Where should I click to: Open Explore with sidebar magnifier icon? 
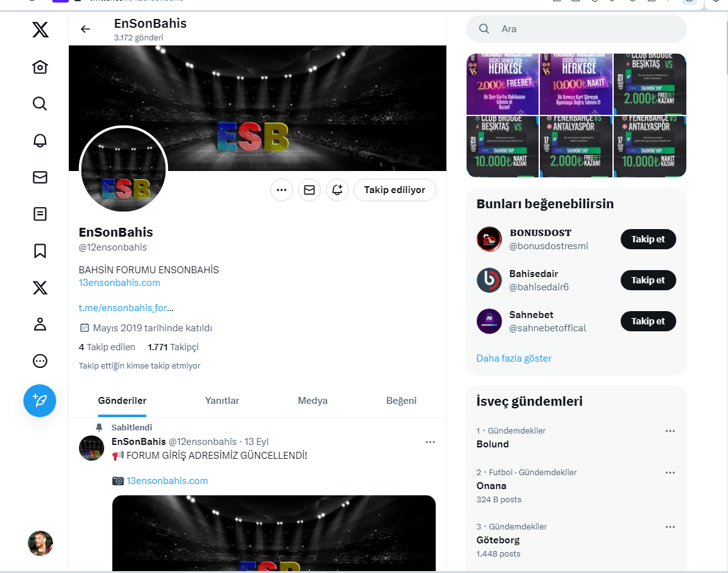pyautogui.click(x=40, y=103)
